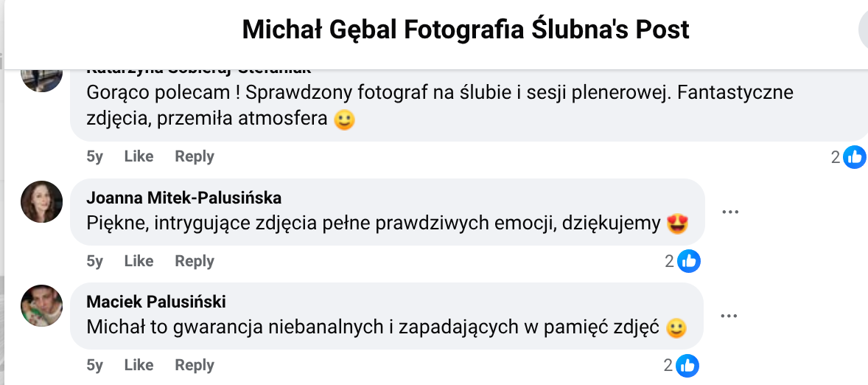Viewport: 868px width, 385px height.
Task: Click the 5y timestamp on Maciek's comment
Action: click(x=95, y=365)
